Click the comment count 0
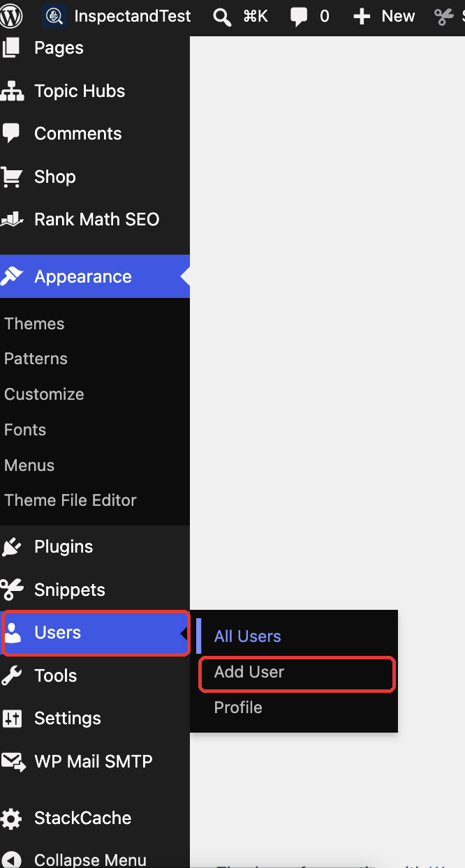 coord(325,16)
